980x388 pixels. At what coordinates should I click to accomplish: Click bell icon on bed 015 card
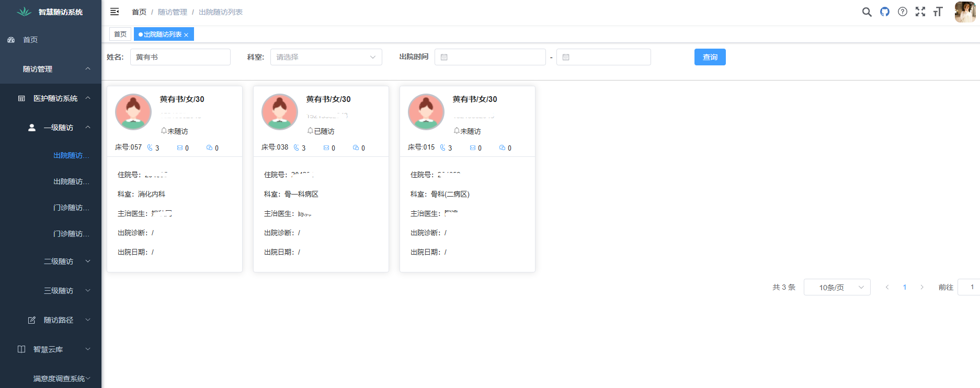pos(457,131)
